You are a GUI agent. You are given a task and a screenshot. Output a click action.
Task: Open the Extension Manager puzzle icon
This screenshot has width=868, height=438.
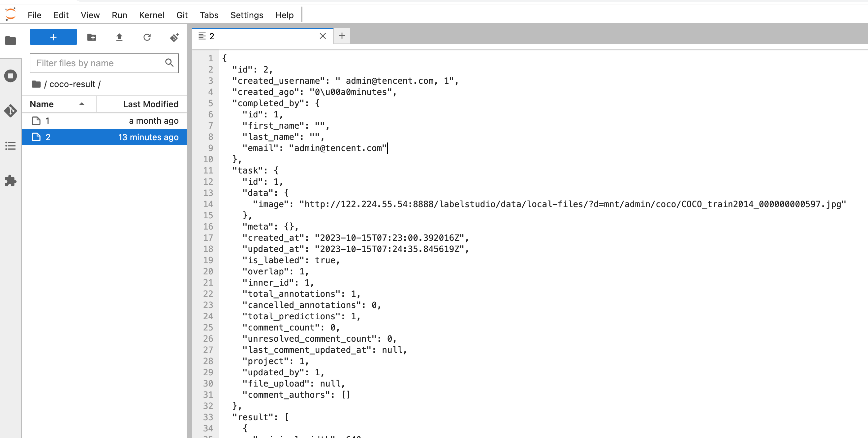coord(11,181)
